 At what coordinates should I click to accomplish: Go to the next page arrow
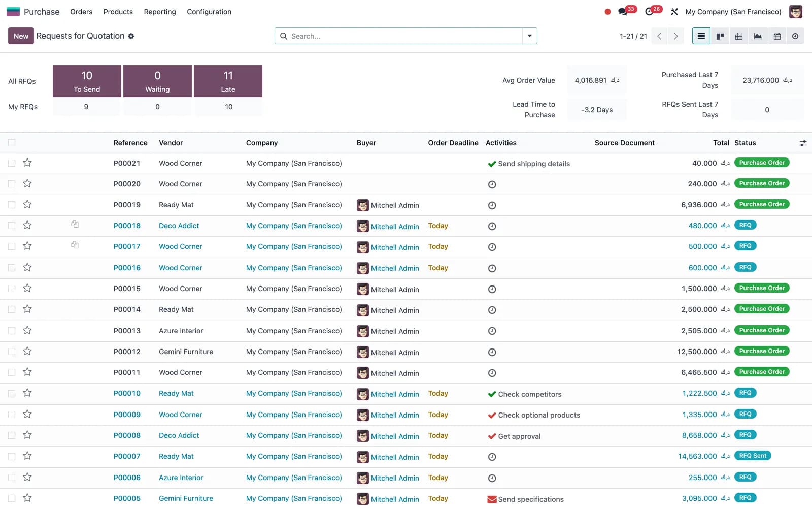[x=675, y=36]
